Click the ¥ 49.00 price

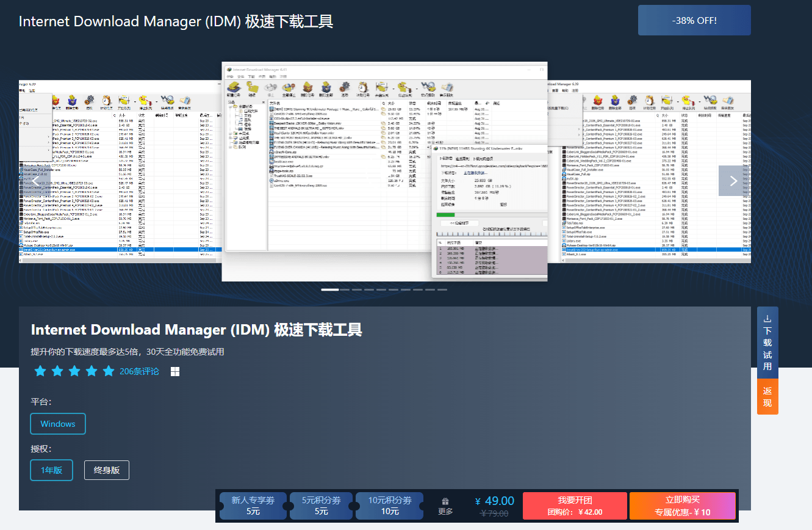495,501
